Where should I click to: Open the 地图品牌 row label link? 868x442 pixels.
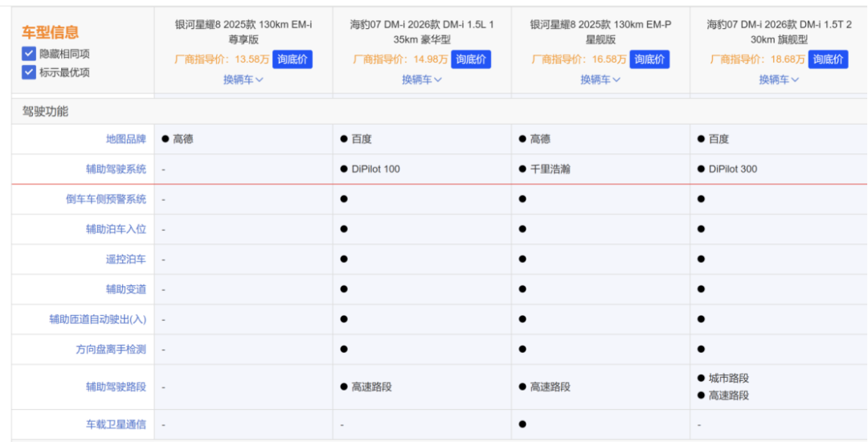point(126,139)
